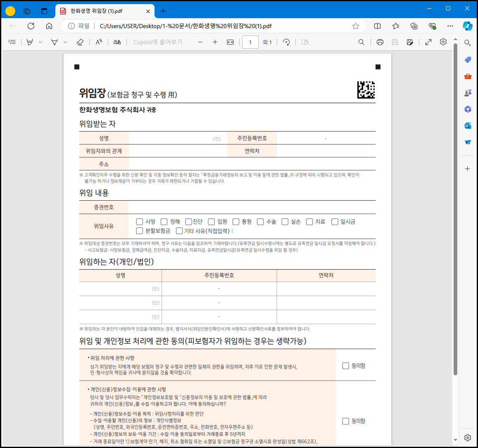Check the 진단 checkbox
This screenshot has width=478, height=448.
point(189,222)
